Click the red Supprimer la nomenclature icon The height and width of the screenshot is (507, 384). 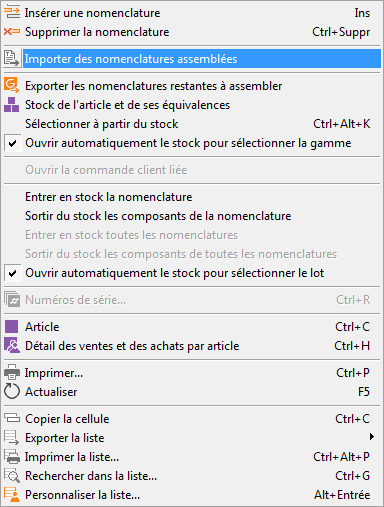click(x=12, y=32)
